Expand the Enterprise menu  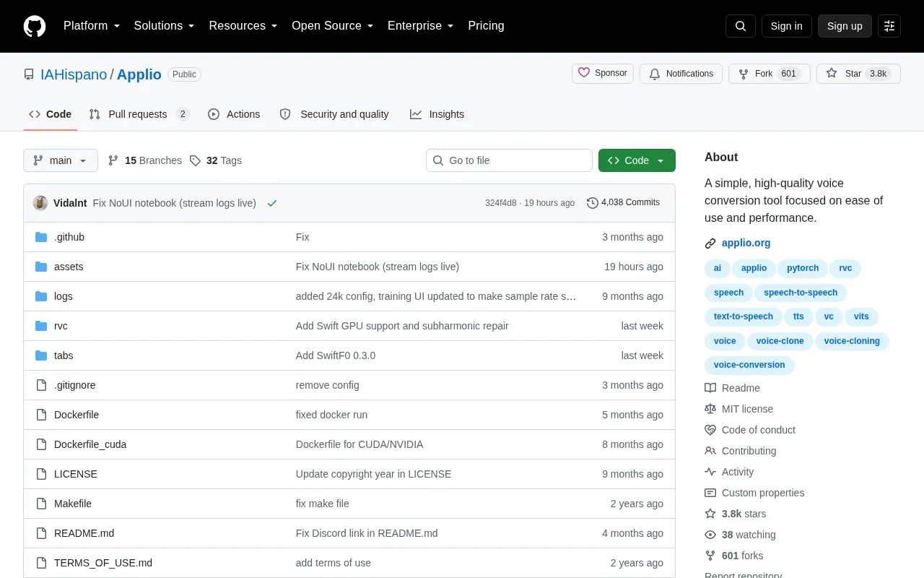pos(421,26)
